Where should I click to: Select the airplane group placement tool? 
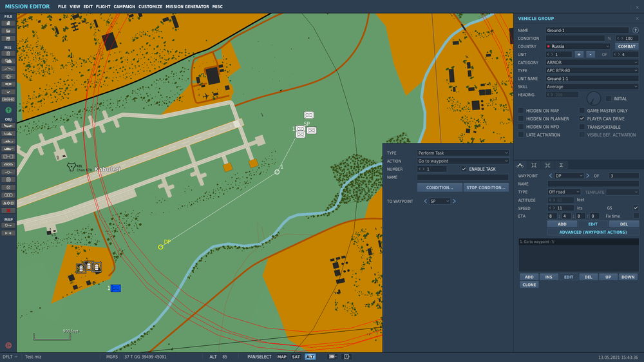point(8,126)
